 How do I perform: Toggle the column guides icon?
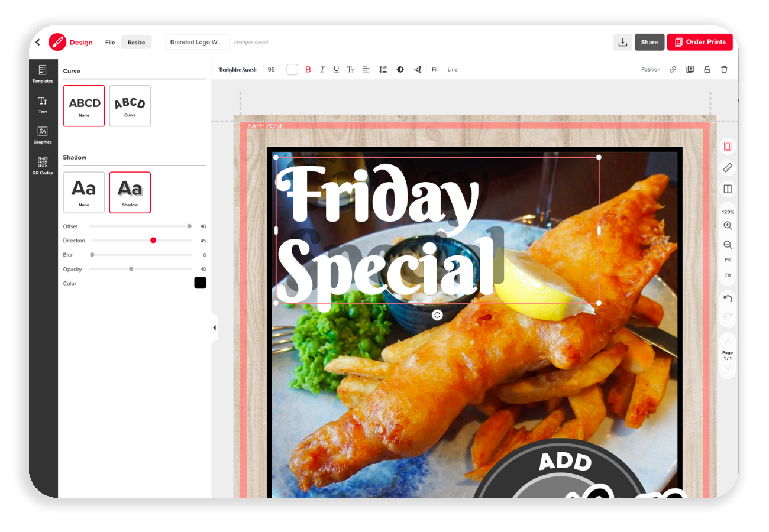[728, 189]
